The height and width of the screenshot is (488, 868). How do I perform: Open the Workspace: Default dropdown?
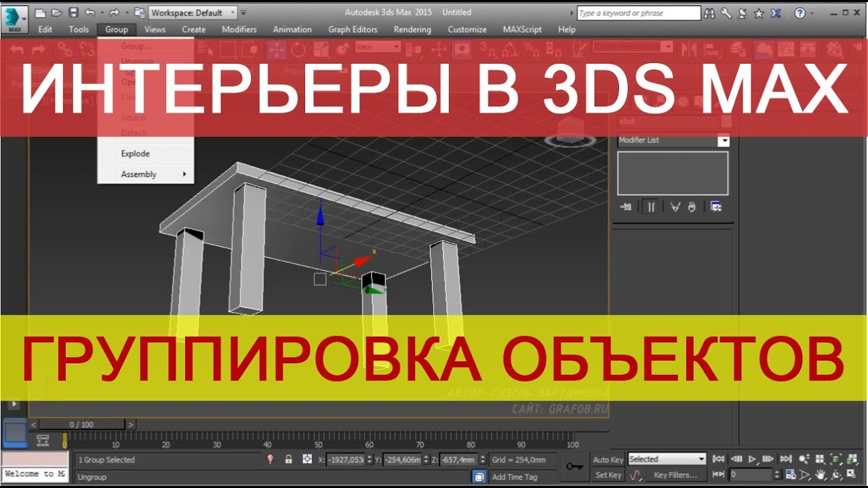193,12
